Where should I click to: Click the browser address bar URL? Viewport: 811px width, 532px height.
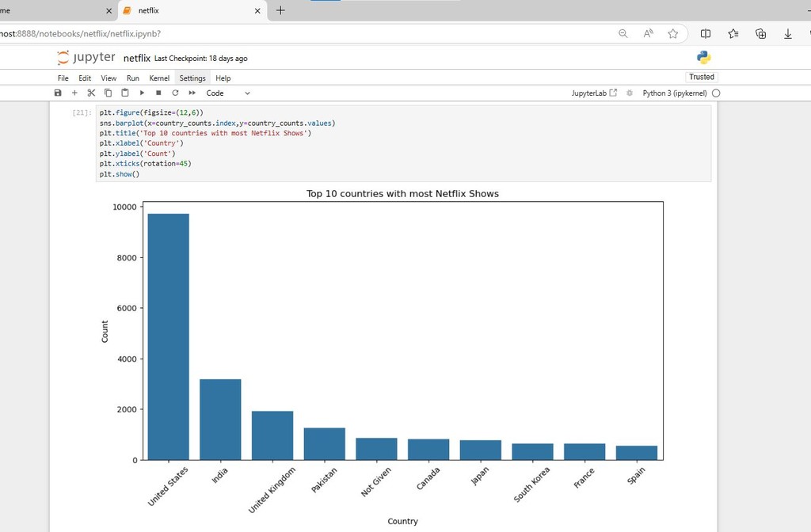[81, 33]
